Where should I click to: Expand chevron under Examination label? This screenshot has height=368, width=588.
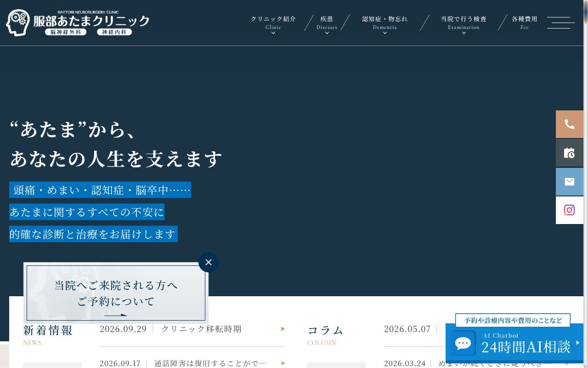464,33
